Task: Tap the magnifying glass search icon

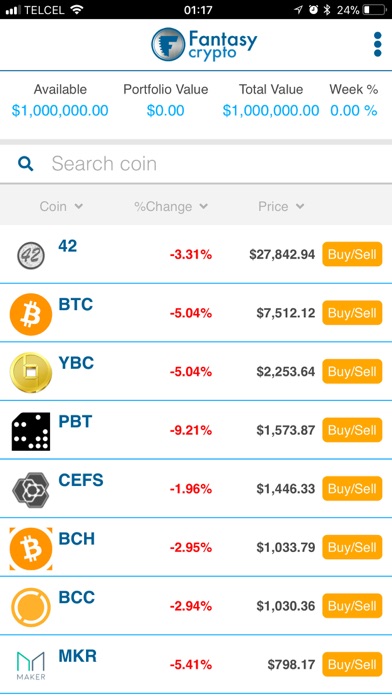Action: [26, 164]
